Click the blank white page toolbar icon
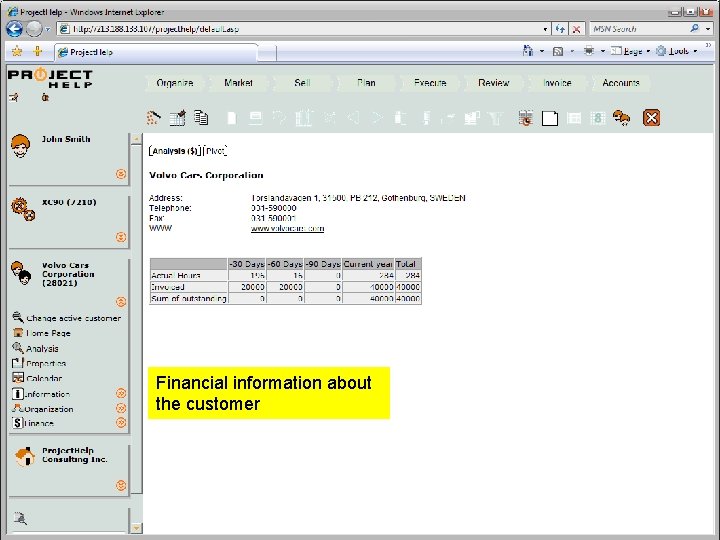 pos(550,118)
